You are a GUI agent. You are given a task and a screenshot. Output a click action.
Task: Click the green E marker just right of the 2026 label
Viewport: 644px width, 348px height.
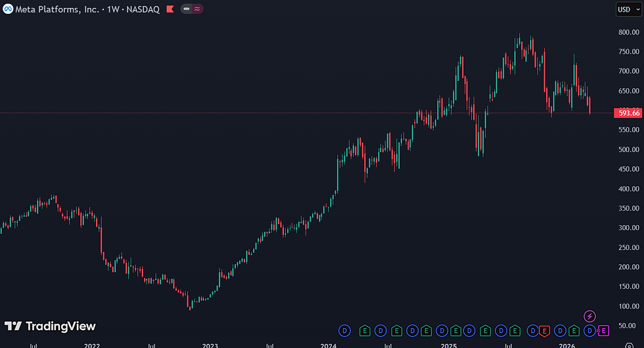click(x=574, y=331)
